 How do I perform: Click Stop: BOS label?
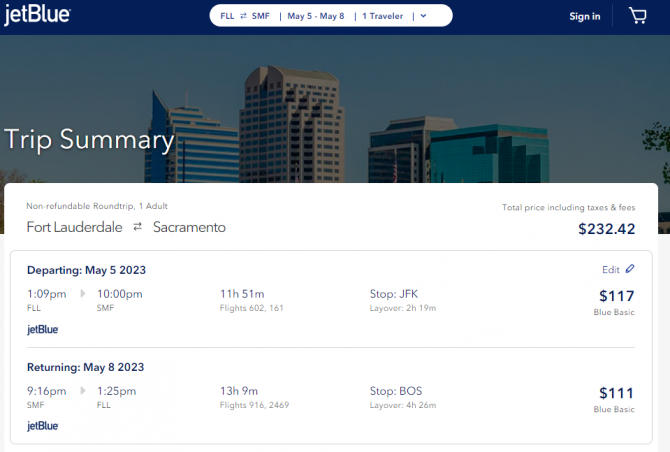(x=396, y=391)
